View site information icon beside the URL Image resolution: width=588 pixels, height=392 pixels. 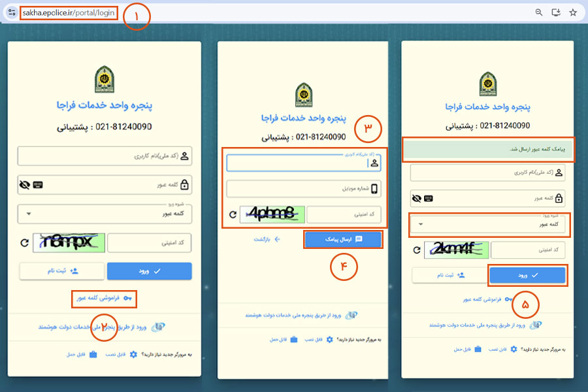tap(10, 12)
